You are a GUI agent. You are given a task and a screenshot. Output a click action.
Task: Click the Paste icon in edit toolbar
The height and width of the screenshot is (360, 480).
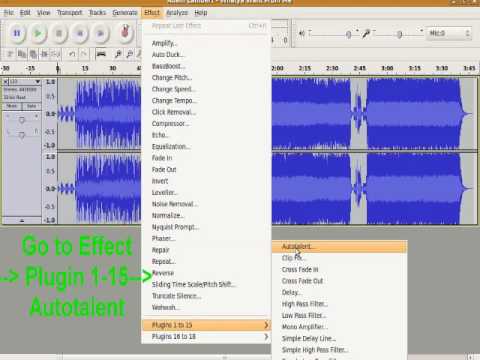(33, 54)
